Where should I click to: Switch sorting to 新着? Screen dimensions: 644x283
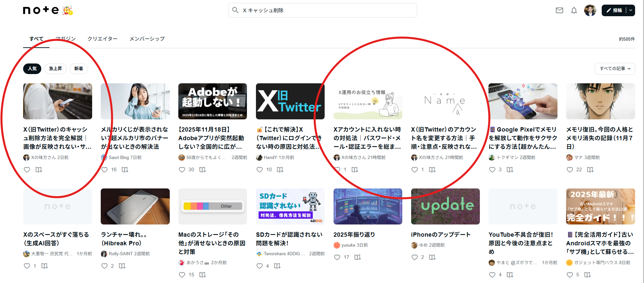coord(79,68)
